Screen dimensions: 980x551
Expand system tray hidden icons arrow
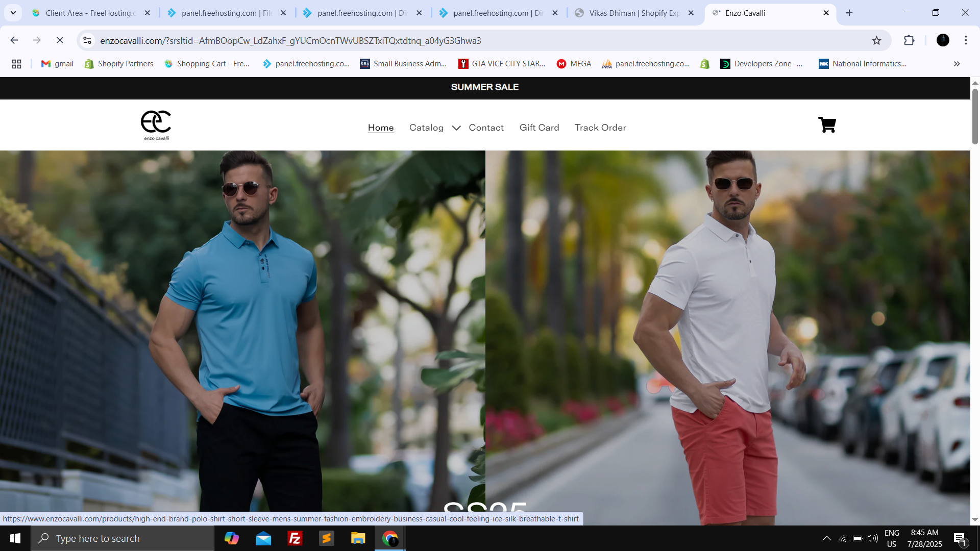point(826,538)
